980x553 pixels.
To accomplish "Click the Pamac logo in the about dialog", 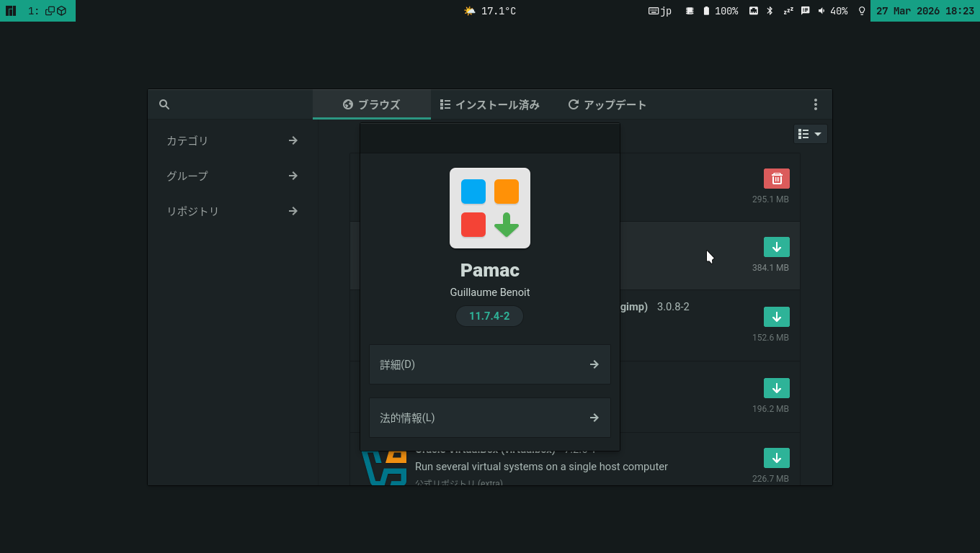I will click(x=490, y=208).
